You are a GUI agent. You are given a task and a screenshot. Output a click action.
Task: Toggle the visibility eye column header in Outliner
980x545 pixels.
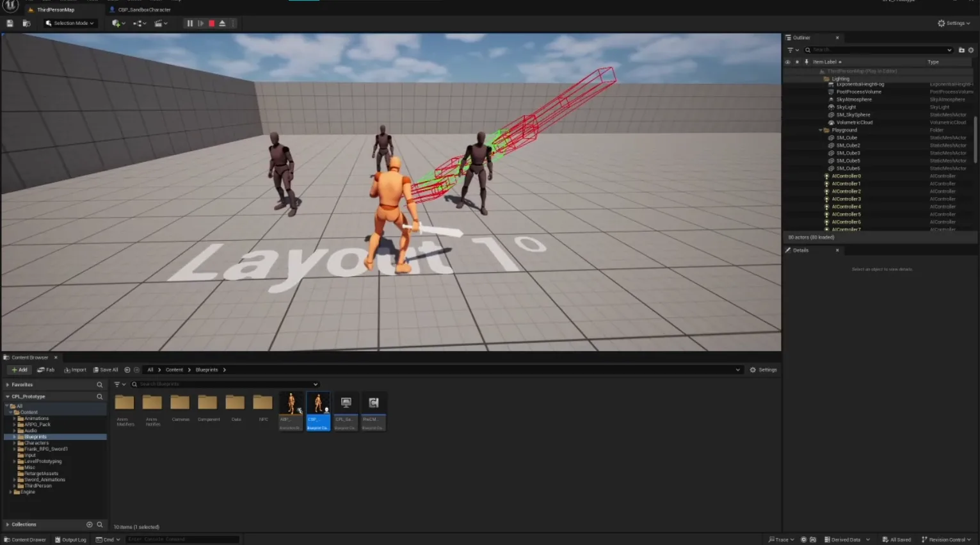tap(787, 62)
